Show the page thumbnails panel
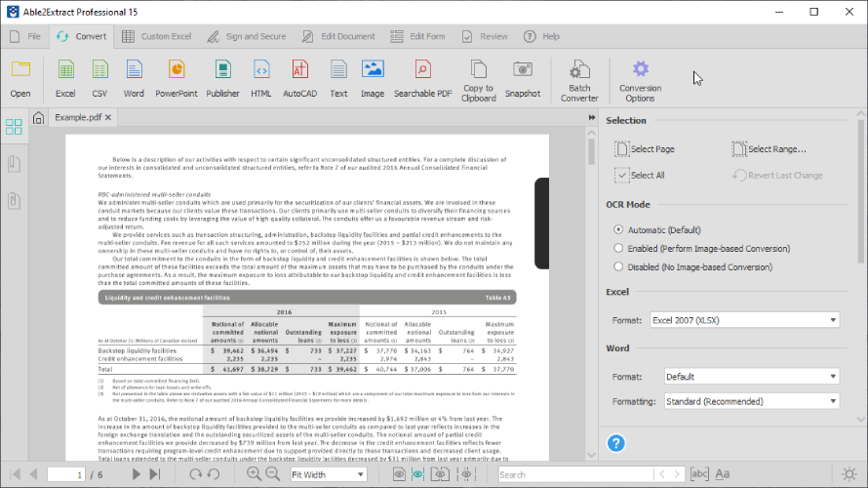The width and height of the screenshot is (868, 488). coord(14,127)
